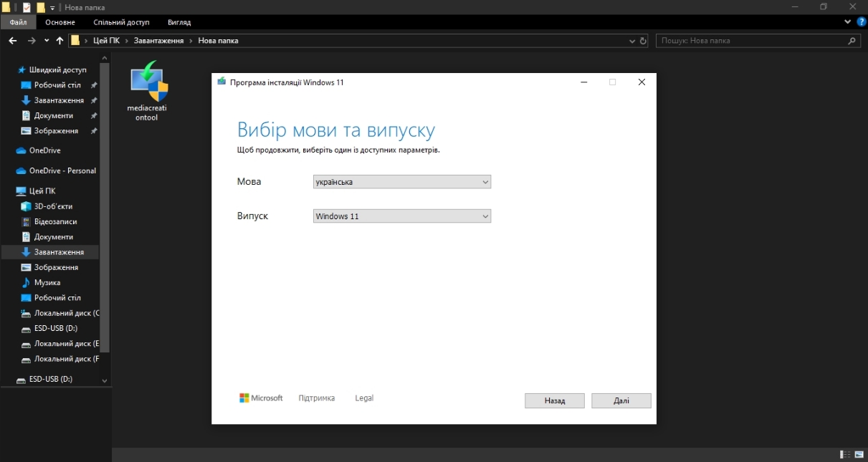Open Explorer help question mark icon
Viewport: 868px width, 462px height.
(x=861, y=22)
